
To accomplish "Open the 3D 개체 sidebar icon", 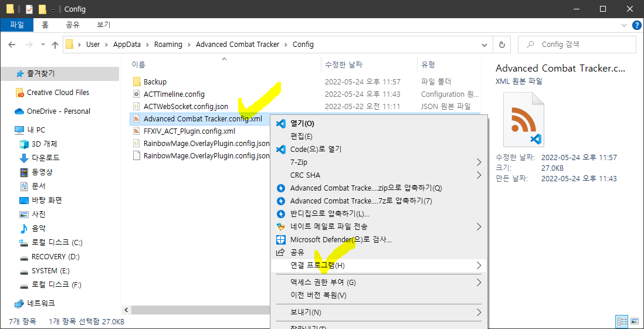I will [x=24, y=144].
